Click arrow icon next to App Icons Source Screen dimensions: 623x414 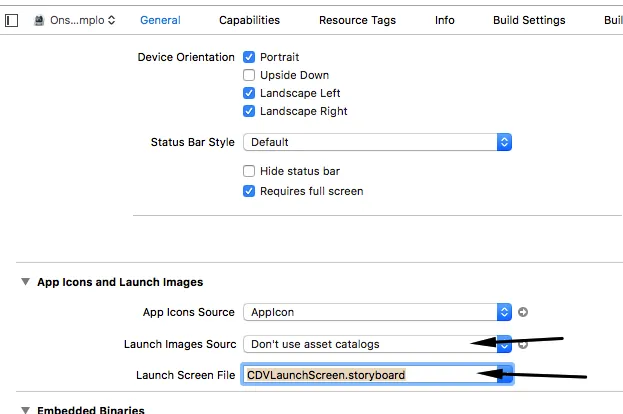click(523, 312)
